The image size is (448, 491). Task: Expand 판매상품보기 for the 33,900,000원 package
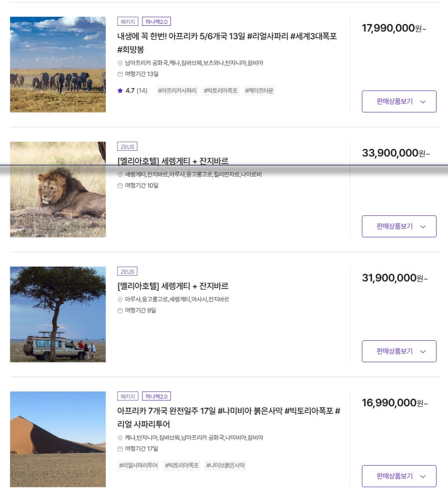pos(399,226)
